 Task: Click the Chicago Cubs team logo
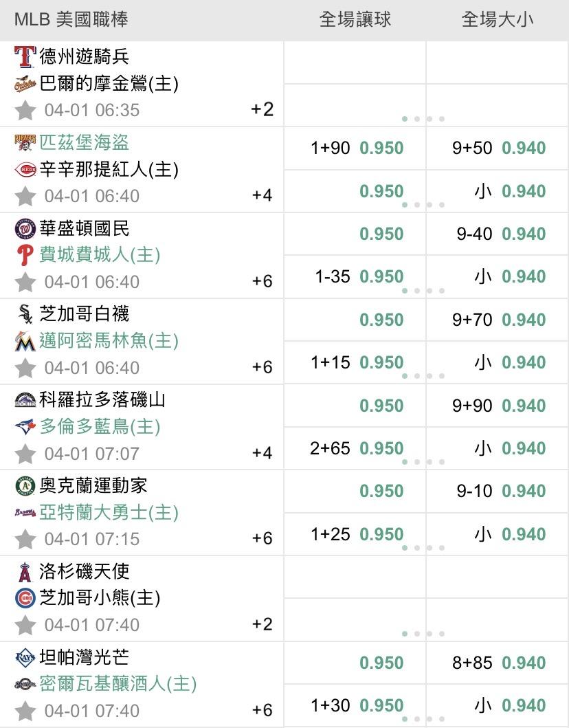click(x=25, y=598)
